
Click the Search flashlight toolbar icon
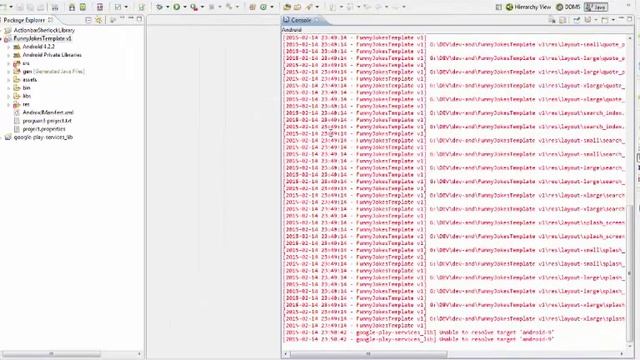(309, 7)
